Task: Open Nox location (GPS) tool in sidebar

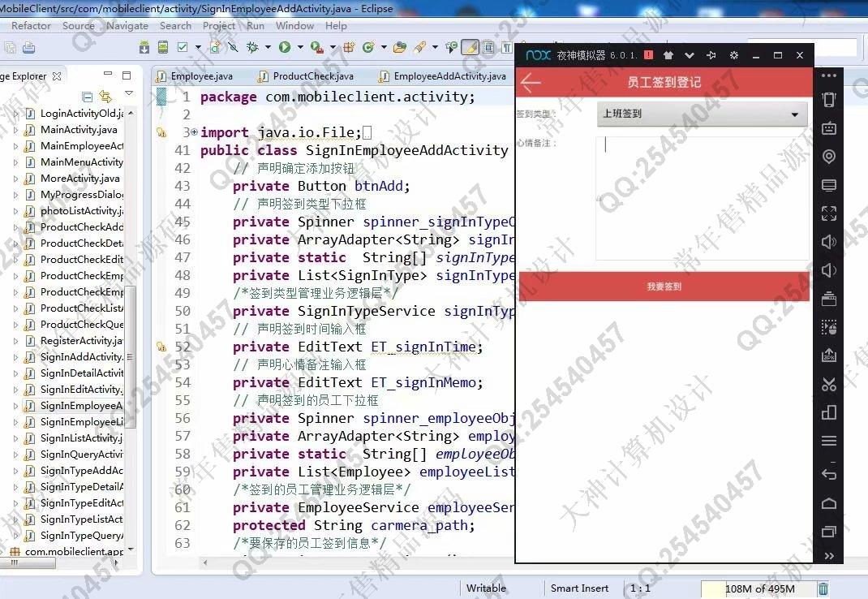Action: [828, 157]
